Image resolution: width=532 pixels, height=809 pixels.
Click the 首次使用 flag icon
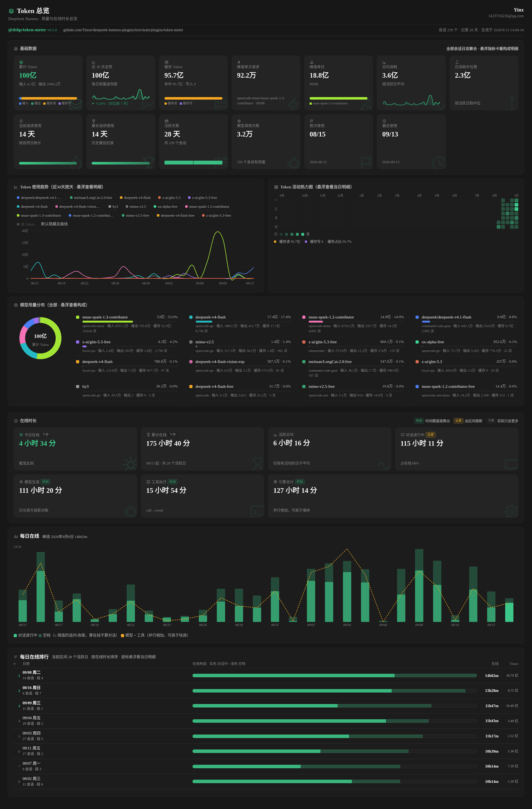click(x=311, y=121)
